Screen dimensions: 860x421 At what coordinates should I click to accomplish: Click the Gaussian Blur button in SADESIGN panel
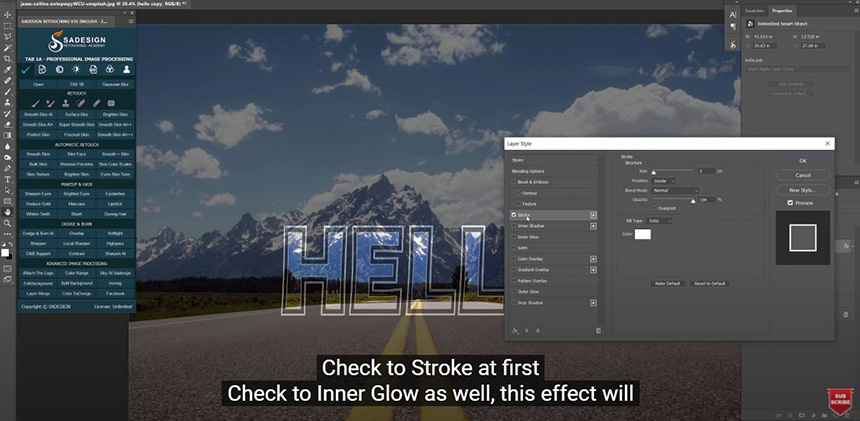[115, 84]
